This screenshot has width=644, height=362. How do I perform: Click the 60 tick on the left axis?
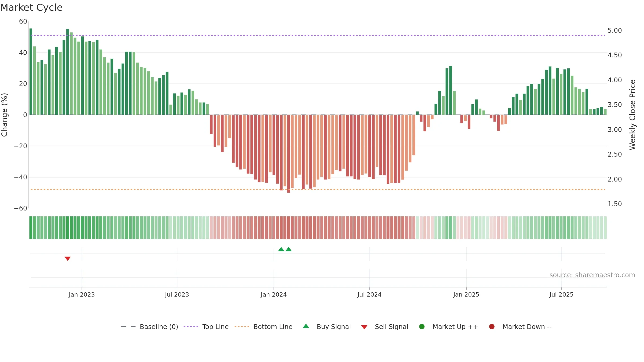[x=23, y=21]
